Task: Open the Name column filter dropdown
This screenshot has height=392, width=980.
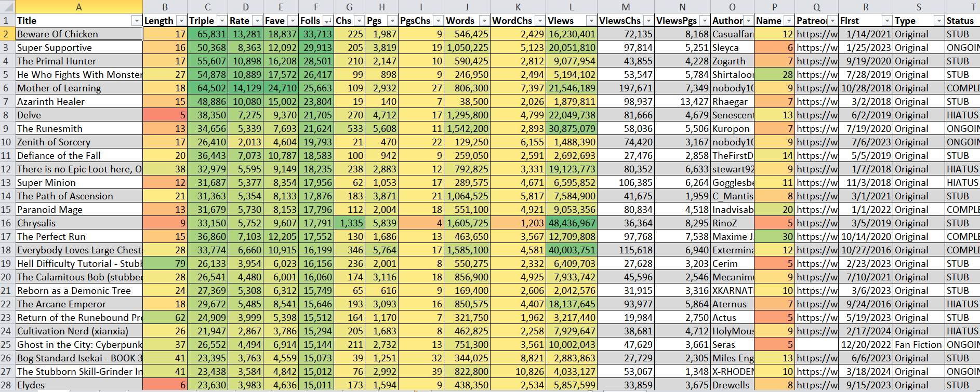Action: (x=789, y=21)
